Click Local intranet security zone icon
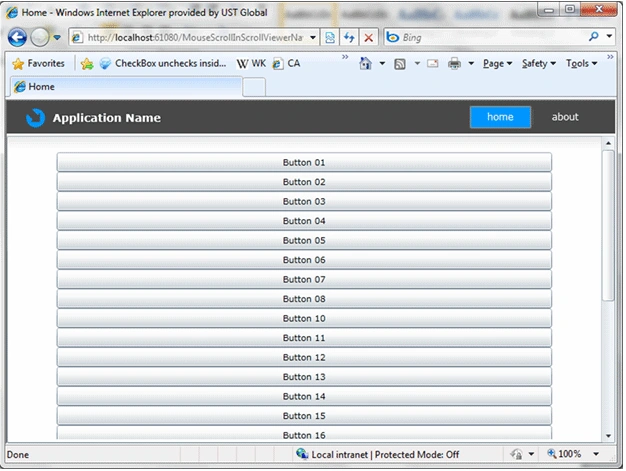The height and width of the screenshot is (471, 626). (x=302, y=454)
